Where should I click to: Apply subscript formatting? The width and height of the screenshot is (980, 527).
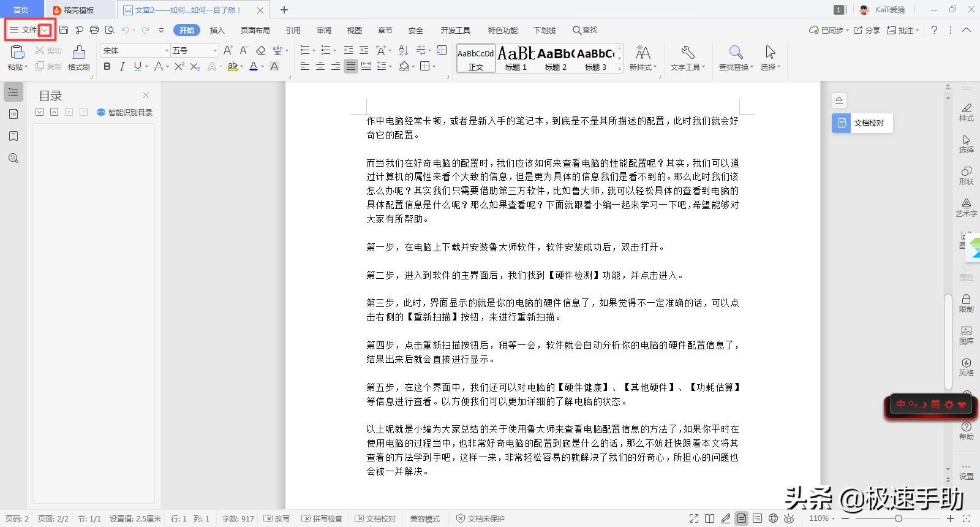[195, 66]
